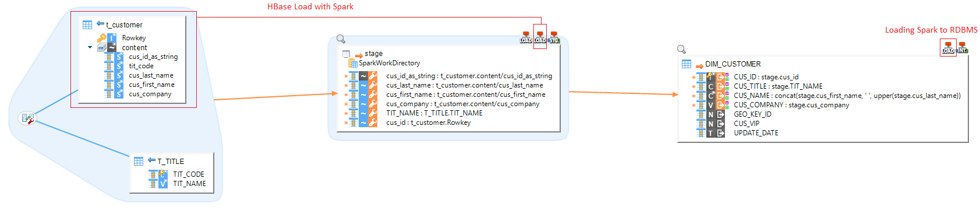Click the DIM_CUSTOMER title label
This screenshot has width=980, height=210.
point(733,64)
